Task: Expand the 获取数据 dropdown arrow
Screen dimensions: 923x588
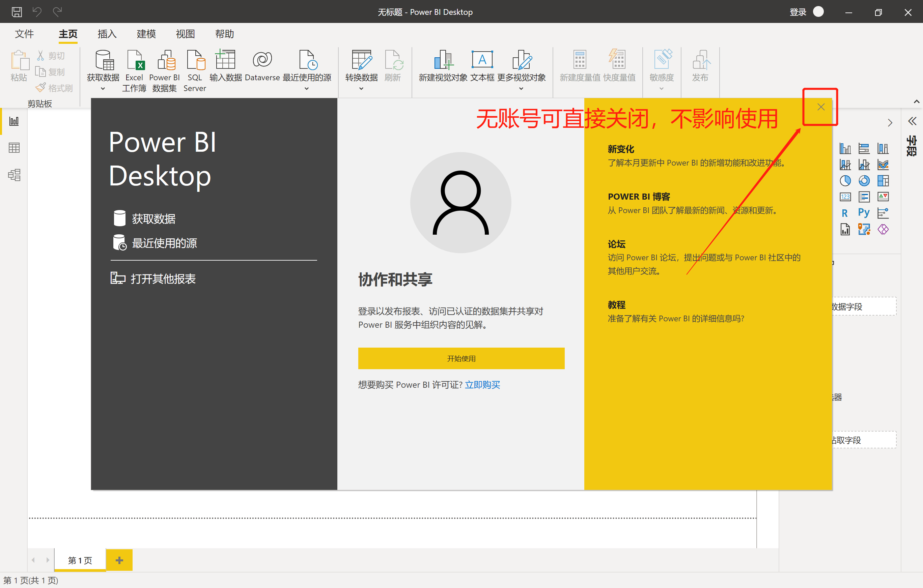Action: (103, 89)
